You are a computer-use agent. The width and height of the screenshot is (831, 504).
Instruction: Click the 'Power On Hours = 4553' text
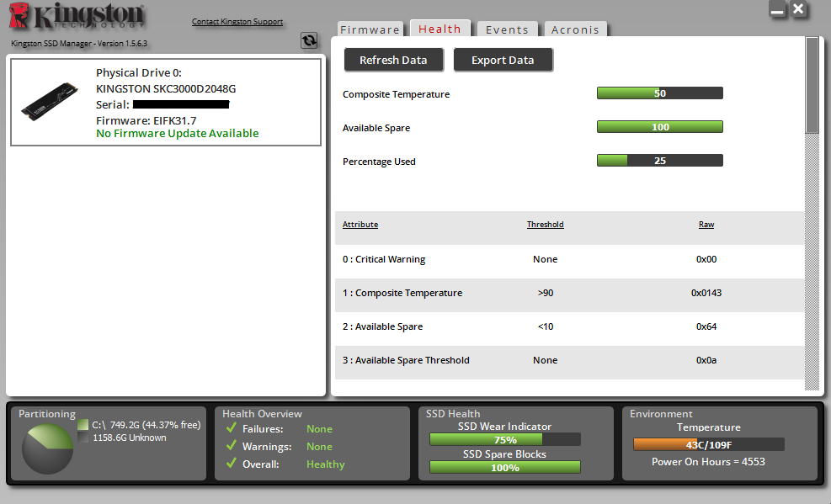(x=709, y=462)
